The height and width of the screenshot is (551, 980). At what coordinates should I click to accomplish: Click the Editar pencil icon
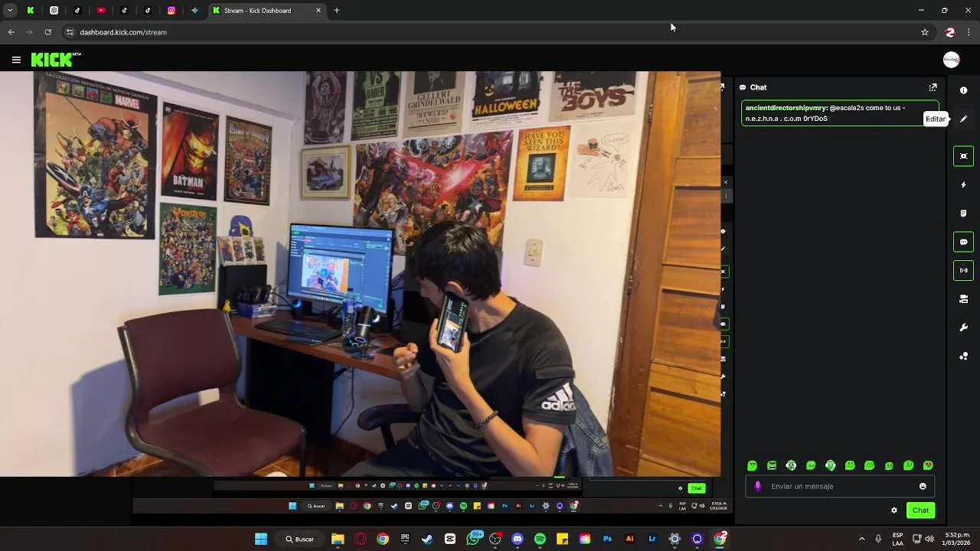(x=963, y=119)
